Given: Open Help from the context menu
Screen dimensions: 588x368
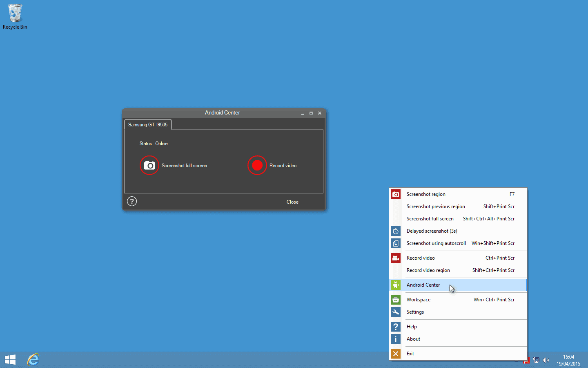Looking at the screenshot, I should pyautogui.click(x=412, y=327).
